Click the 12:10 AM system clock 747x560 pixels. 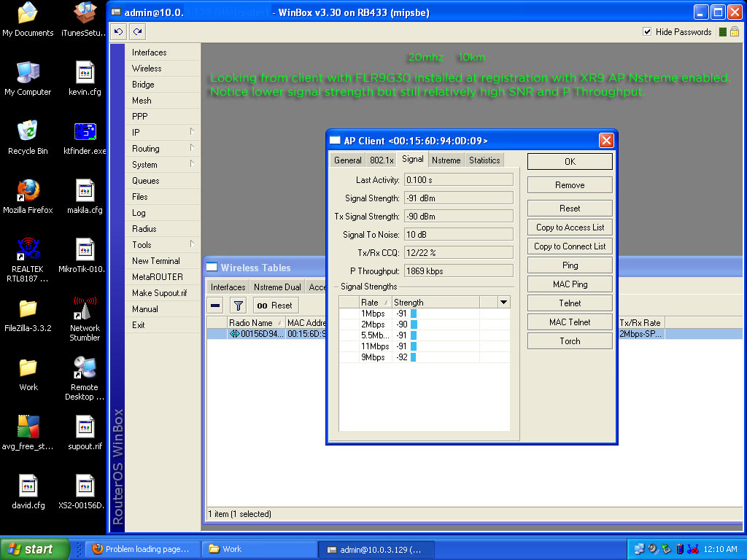point(720,549)
